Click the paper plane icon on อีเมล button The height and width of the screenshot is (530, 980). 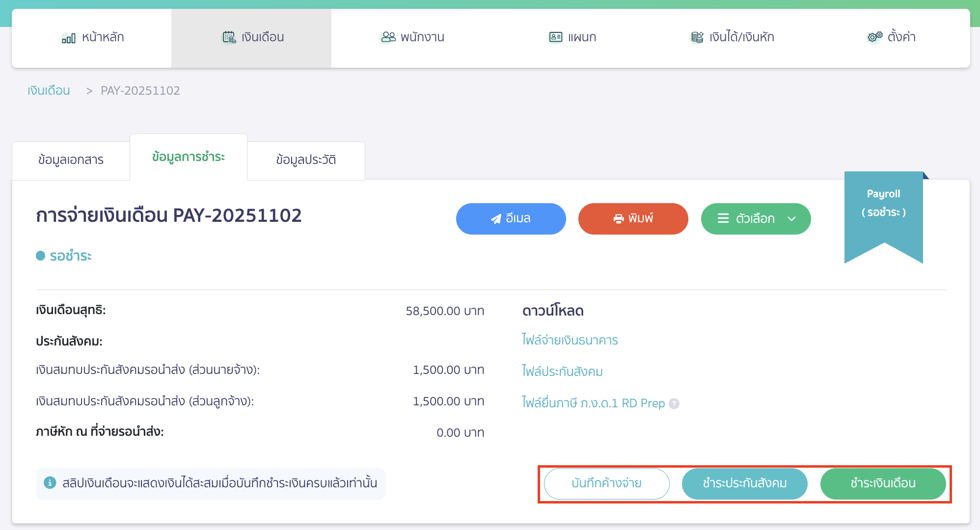[x=495, y=219]
